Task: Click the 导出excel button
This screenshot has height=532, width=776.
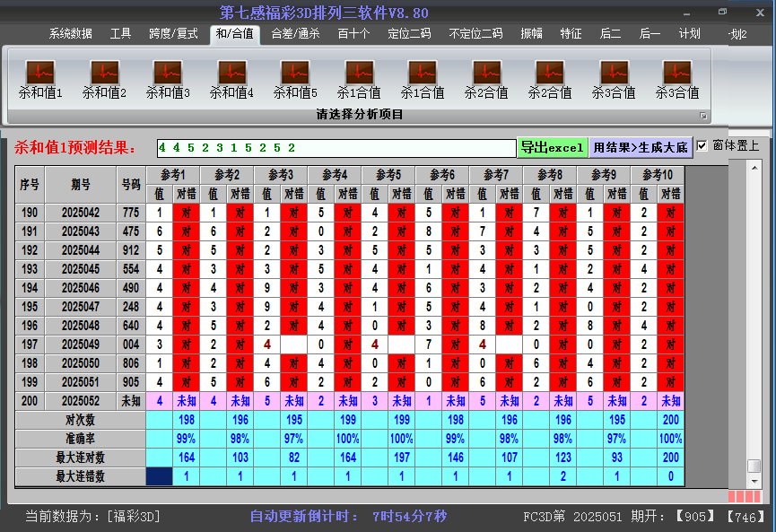Action: coord(553,147)
